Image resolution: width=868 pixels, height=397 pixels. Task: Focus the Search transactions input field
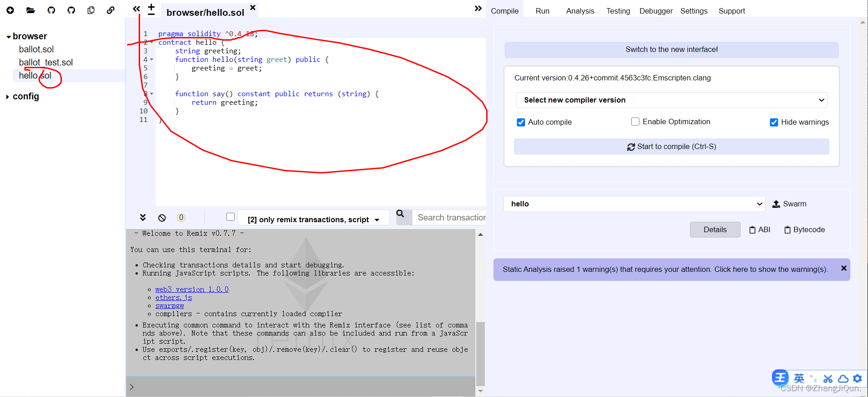tap(450, 217)
